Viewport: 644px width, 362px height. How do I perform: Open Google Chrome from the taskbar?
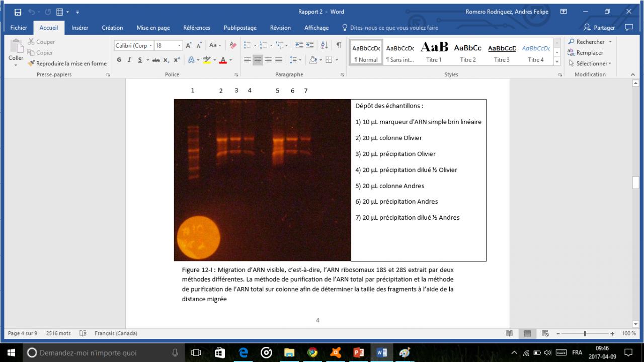click(x=313, y=352)
